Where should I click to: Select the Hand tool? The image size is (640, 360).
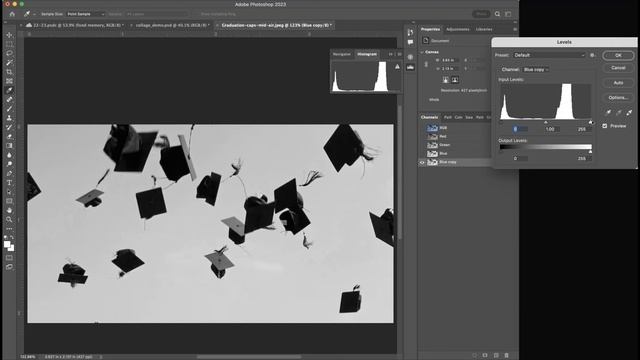point(9,210)
